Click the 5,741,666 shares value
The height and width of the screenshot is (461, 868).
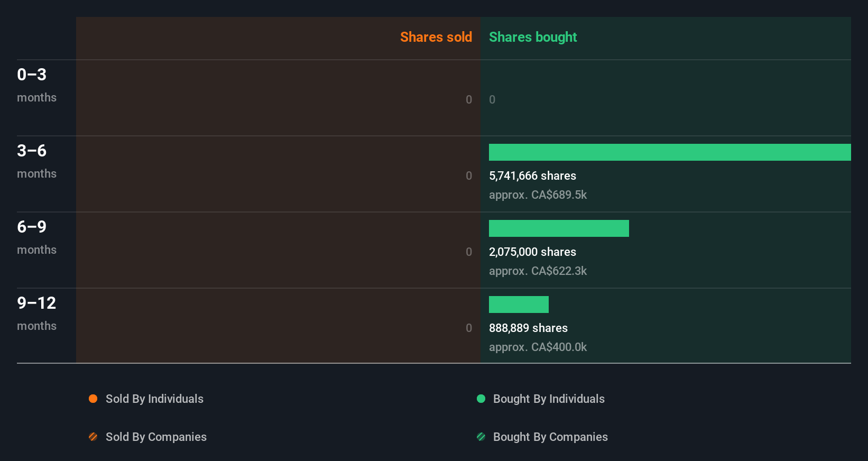pos(532,176)
